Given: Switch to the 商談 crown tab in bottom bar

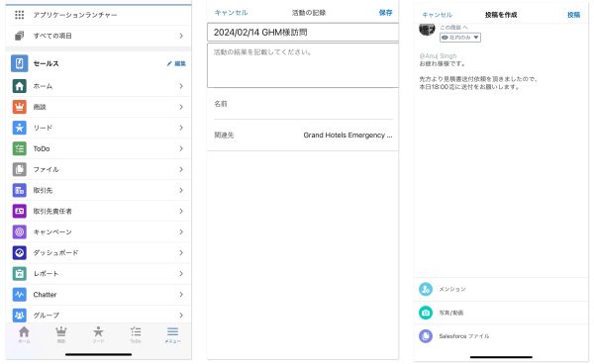Looking at the screenshot, I should [61, 334].
